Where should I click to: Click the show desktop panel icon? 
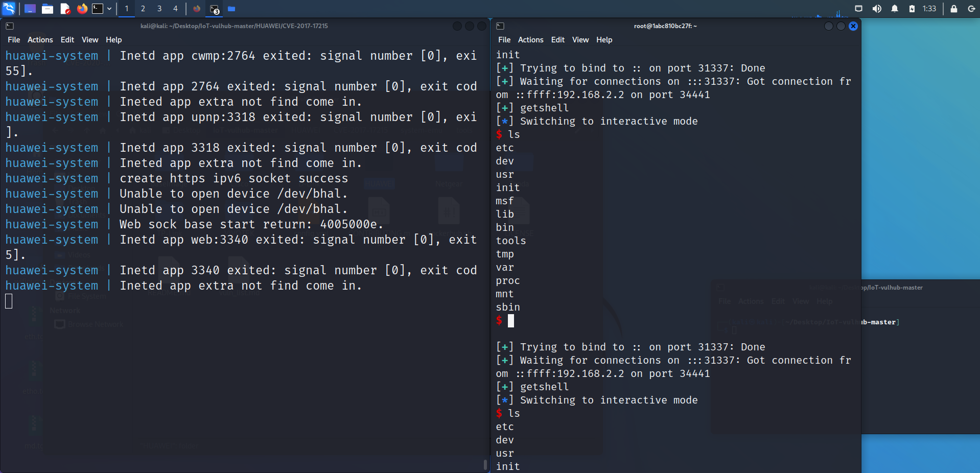[30, 9]
